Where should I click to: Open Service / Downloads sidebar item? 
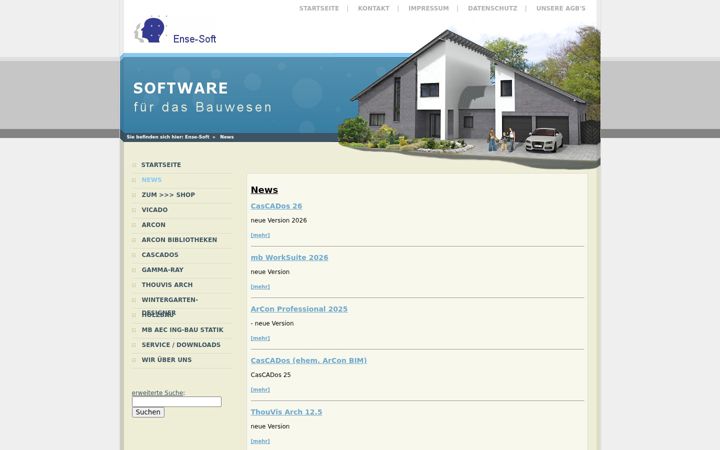pos(181,345)
